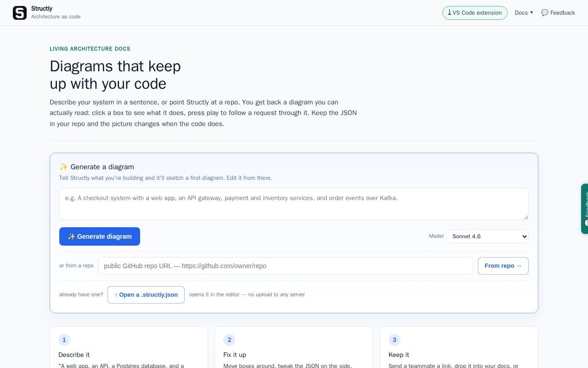Click Open a .structly.json button
The image size is (588, 368).
tap(146, 295)
